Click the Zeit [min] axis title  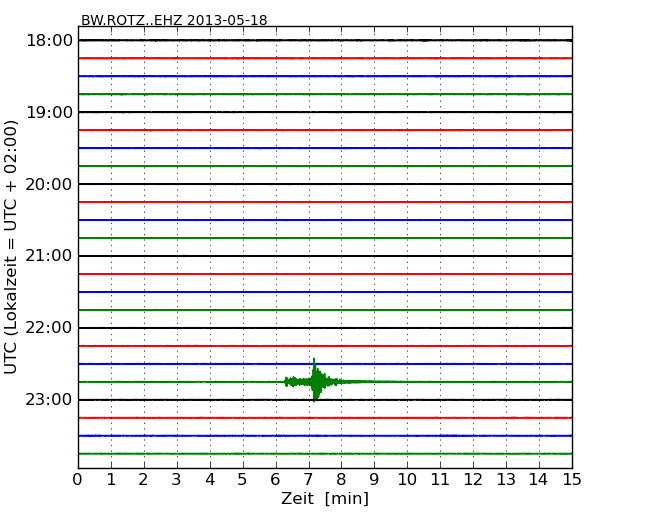[x=325, y=498]
